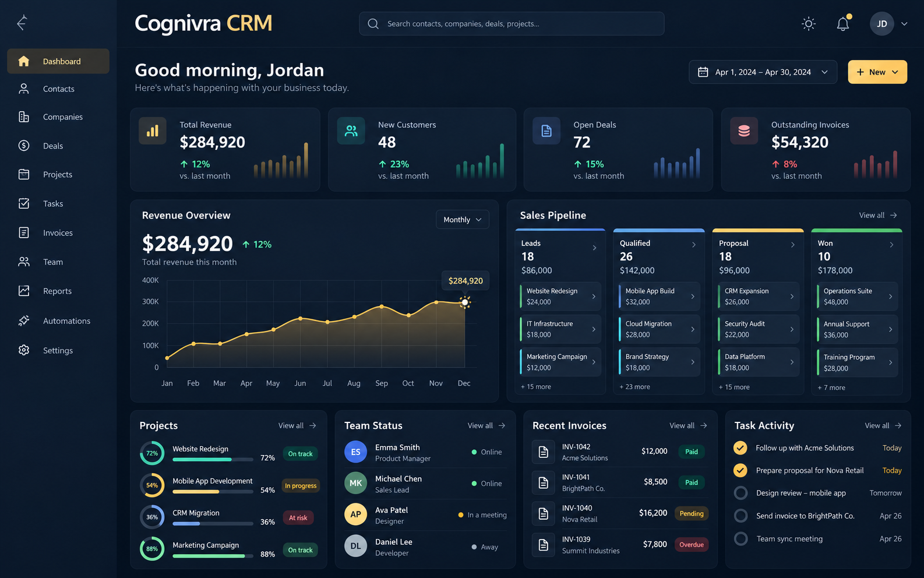
Task: Go to Contacts in the sidebar
Action: click(x=58, y=89)
